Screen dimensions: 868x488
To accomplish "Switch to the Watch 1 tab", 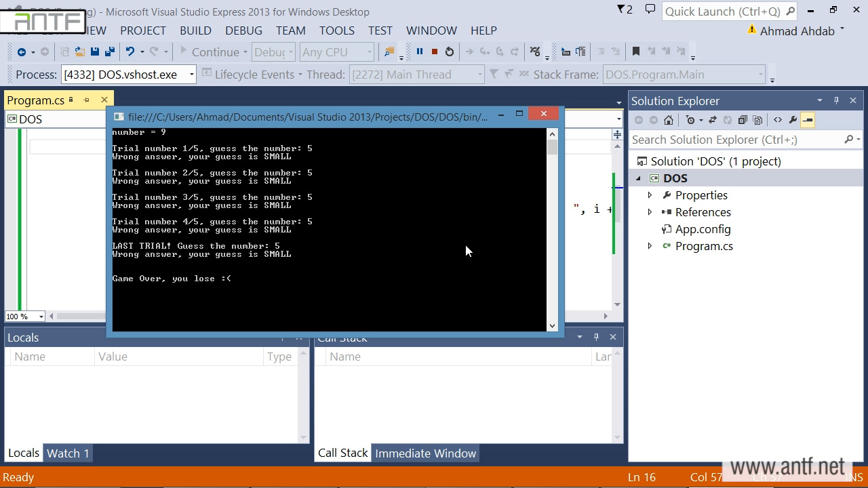I will (68, 453).
